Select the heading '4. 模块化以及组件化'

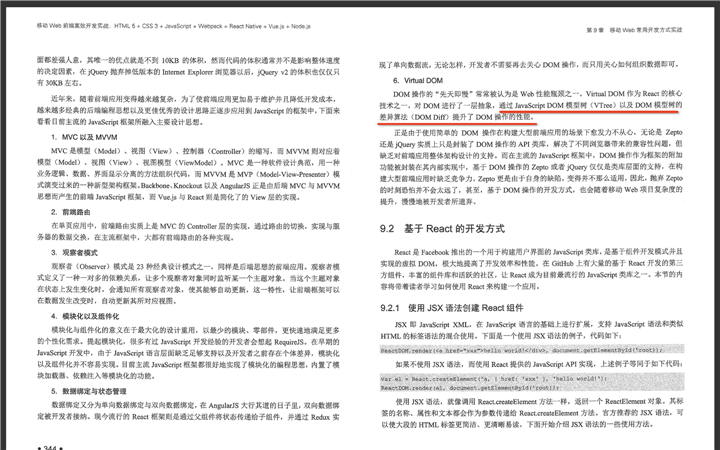pyautogui.click(x=85, y=316)
